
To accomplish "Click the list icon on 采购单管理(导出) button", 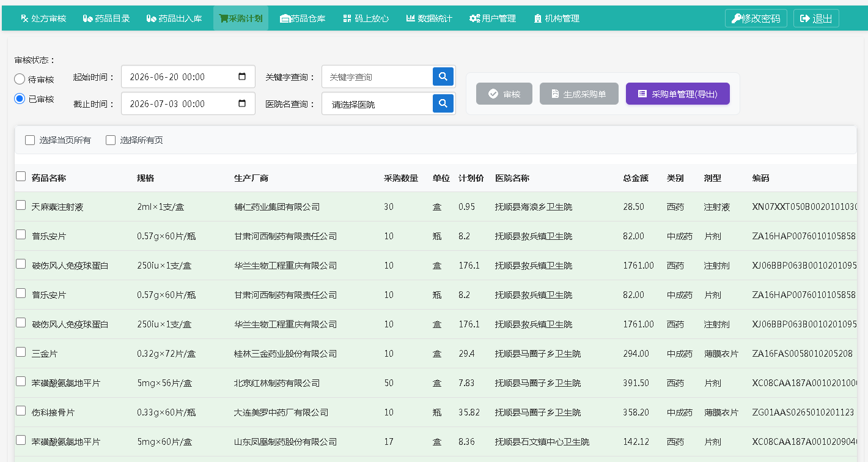I will tap(642, 94).
